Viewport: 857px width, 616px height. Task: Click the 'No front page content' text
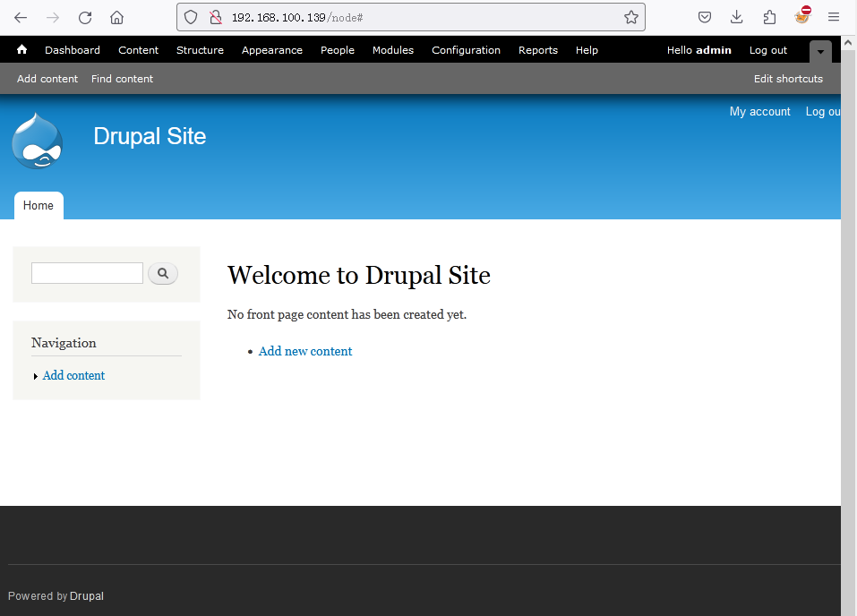[x=347, y=314]
